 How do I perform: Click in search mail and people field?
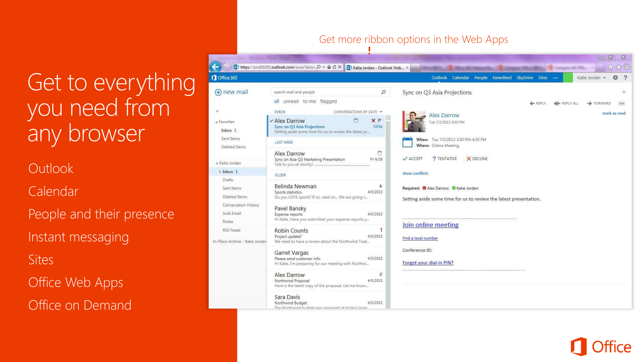pyautogui.click(x=330, y=92)
